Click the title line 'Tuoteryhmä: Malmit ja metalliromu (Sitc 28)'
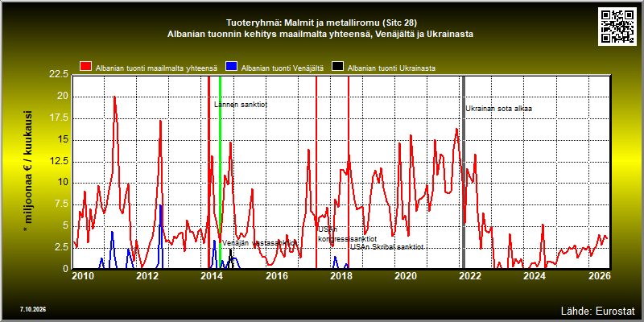This screenshot has height=322, width=644. (322, 23)
